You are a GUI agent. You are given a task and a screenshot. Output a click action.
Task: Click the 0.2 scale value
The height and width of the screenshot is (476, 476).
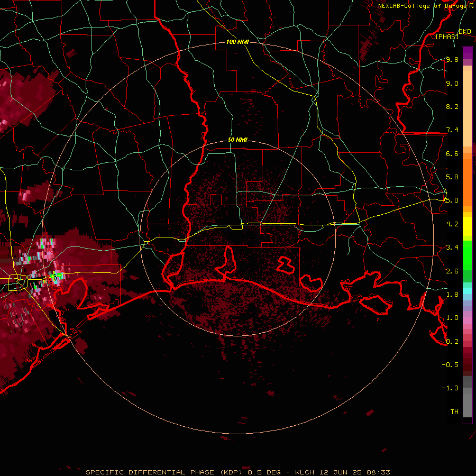(x=452, y=341)
